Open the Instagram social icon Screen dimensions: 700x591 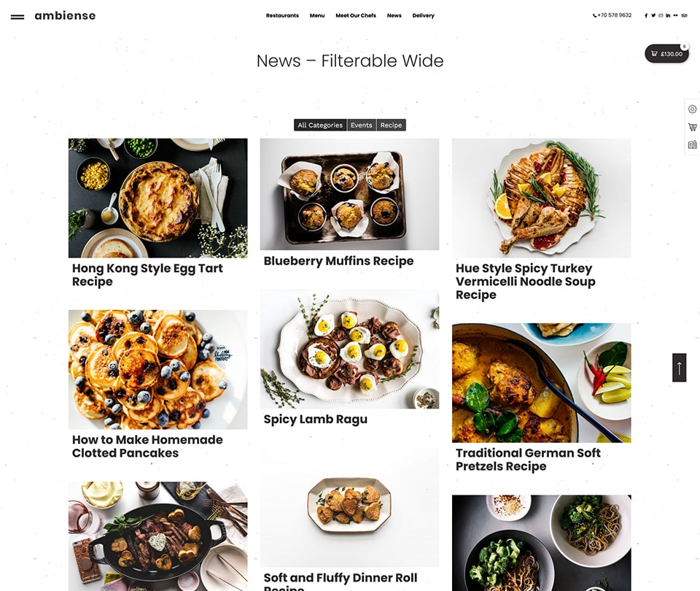coord(661,15)
